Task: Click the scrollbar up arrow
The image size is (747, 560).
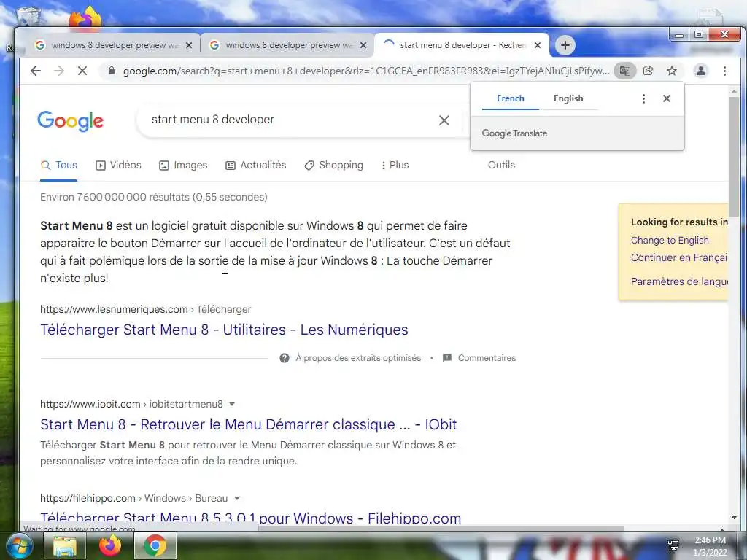Action: [x=734, y=90]
